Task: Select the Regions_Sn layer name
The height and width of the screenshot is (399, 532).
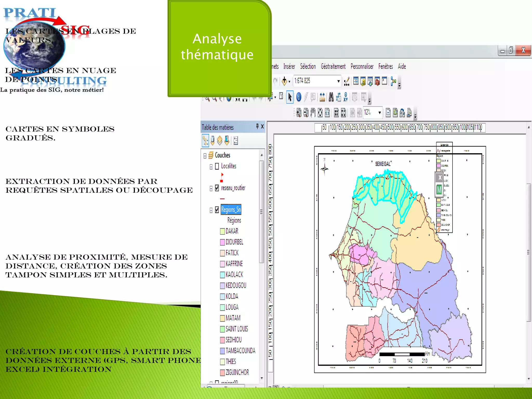Action: click(231, 210)
